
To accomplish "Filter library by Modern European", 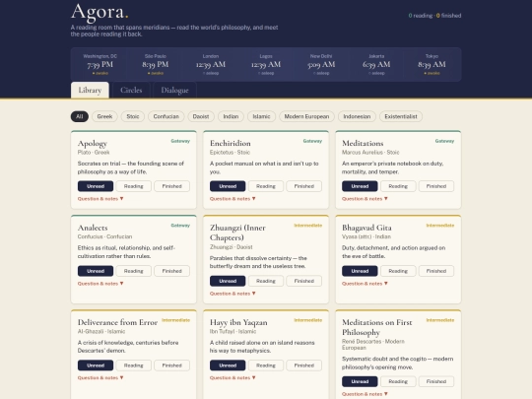I will pyautogui.click(x=306, y=116).
